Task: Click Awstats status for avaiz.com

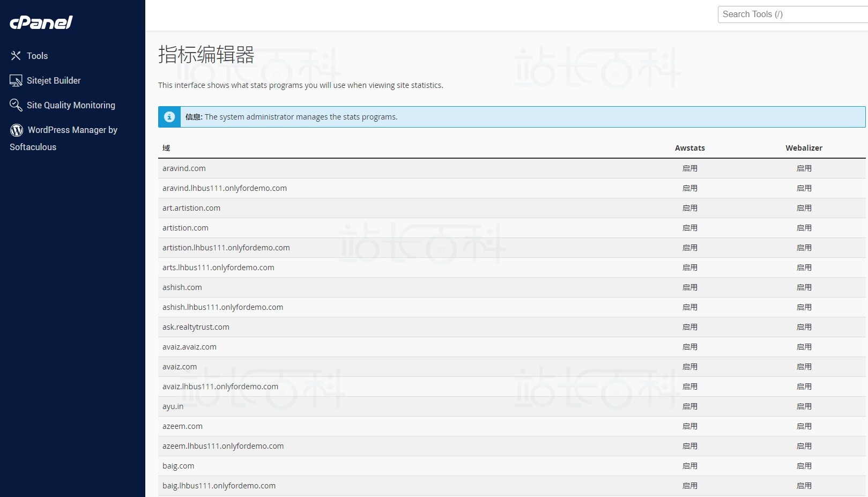Action: tap(690, 367)
